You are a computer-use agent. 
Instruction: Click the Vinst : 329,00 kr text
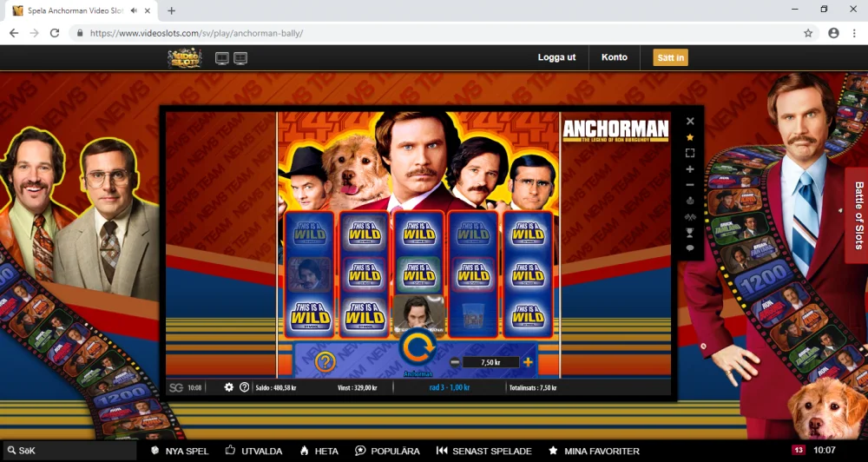point(357,388)
